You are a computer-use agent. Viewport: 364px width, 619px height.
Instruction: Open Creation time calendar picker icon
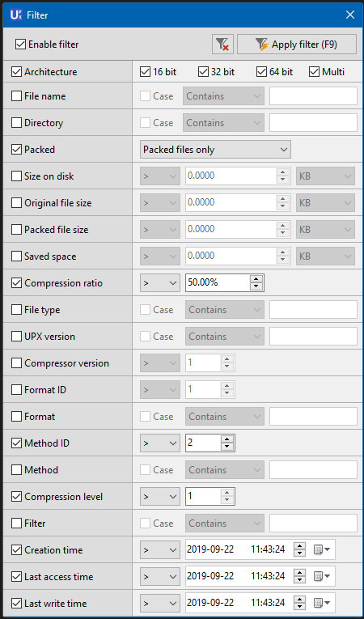(x=322, y=549)
